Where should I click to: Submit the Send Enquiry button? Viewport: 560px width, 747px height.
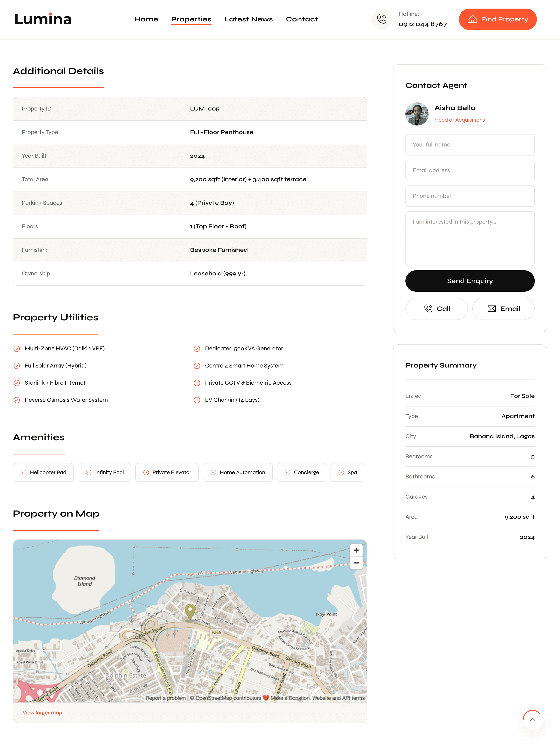[470, 281]
